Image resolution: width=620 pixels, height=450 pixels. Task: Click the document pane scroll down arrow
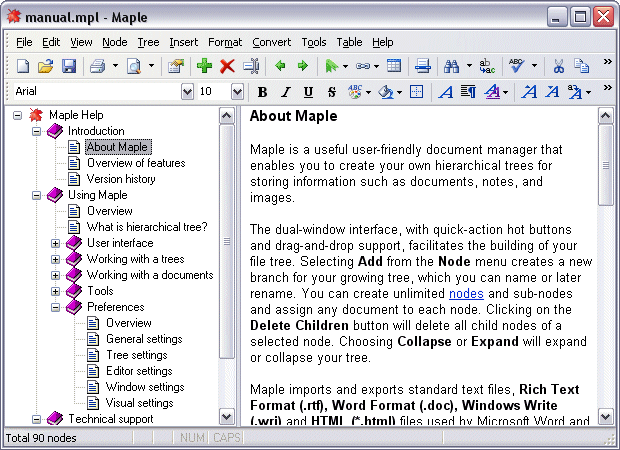point(605,416)
